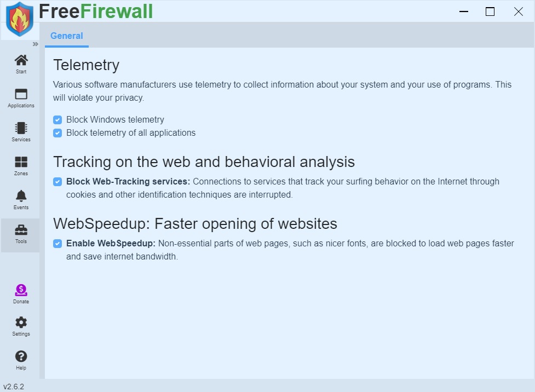The image size is (535, 392).
Task: Maximize the FreeFirewall window
Action: coord(490,11)
